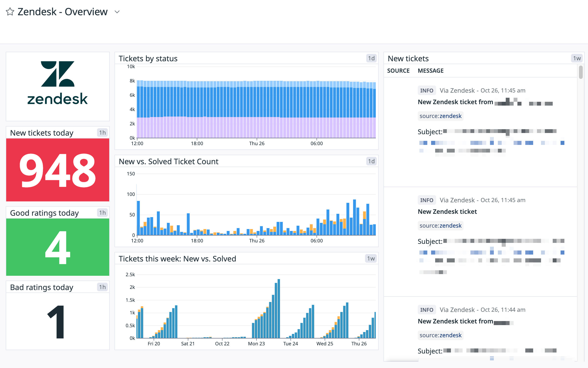Viewport: 588px width, 368px height.
Task: Click the 1h badge on Good ratings today
Action: [x=102, y=213]
